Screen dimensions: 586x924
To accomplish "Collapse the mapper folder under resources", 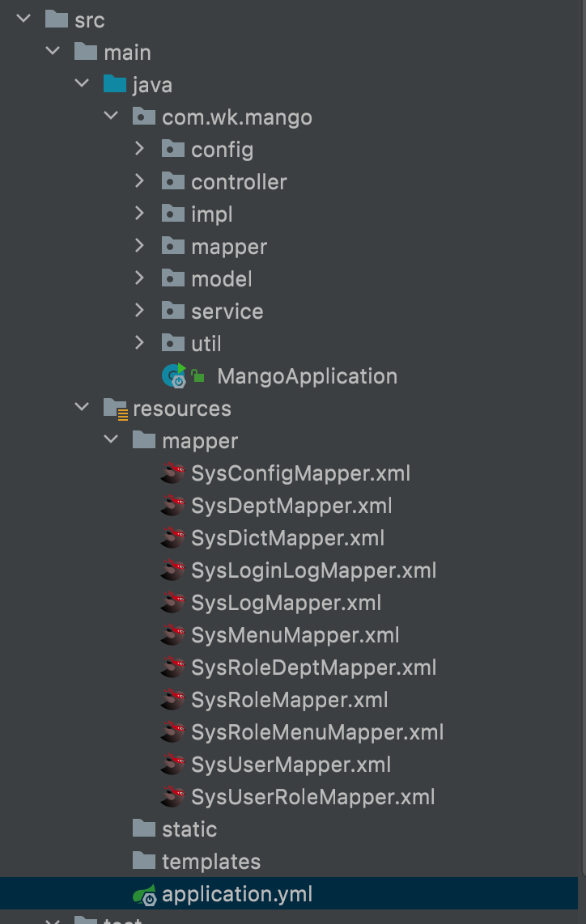I will click(111, 440).
